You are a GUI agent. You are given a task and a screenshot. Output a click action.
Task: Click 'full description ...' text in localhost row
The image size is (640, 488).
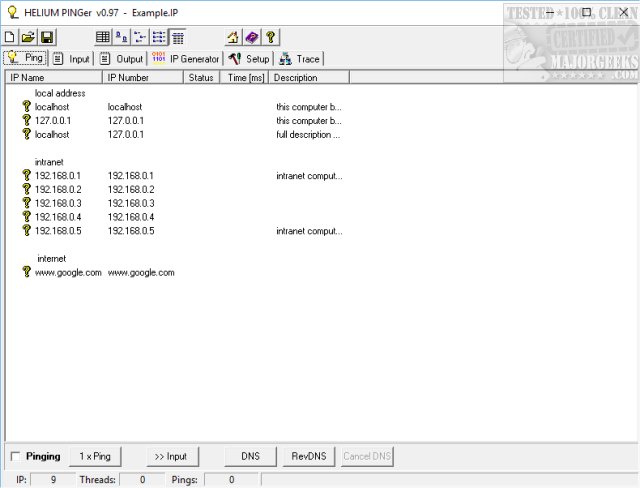coord(308,134)
